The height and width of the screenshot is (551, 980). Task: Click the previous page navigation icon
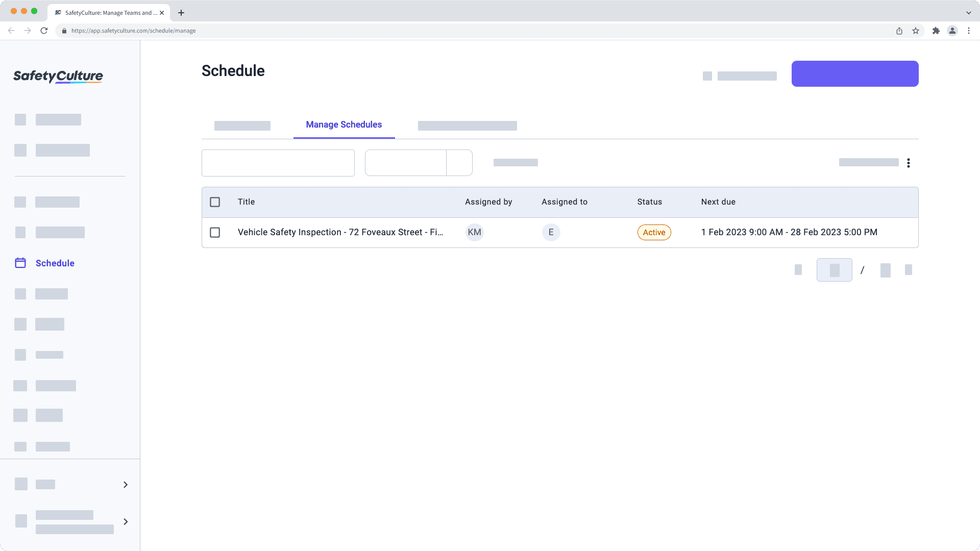798,270
